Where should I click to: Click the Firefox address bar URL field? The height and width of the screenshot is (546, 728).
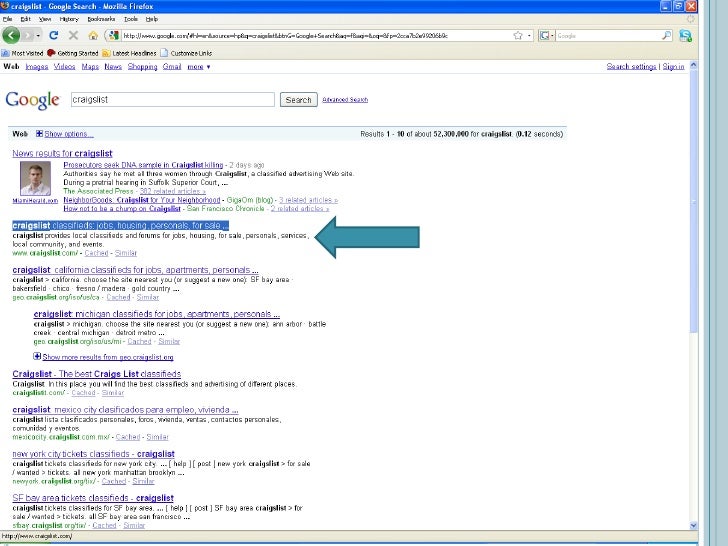click(x=316, y=35)
